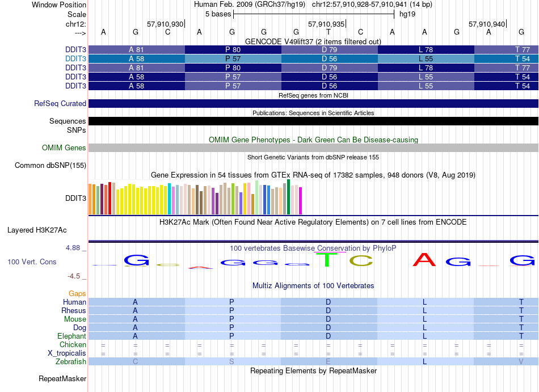Open the 100 Vert. Cons track label
The image size is (539, 392).
[x=32, y=262]
